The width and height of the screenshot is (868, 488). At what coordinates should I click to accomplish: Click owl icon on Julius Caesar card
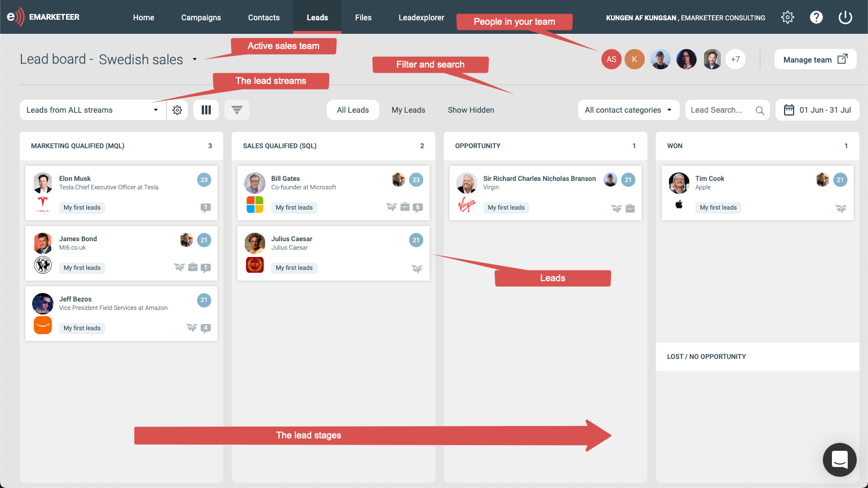417,268
